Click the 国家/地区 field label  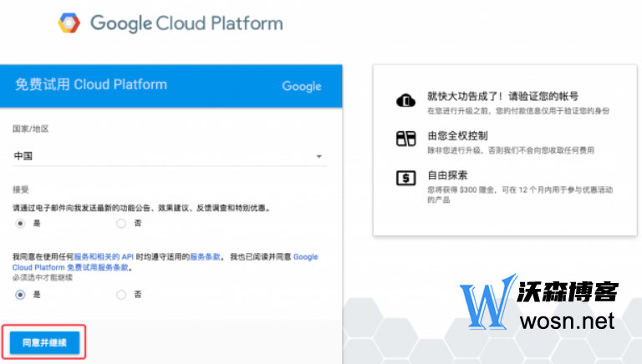(31, 129)
